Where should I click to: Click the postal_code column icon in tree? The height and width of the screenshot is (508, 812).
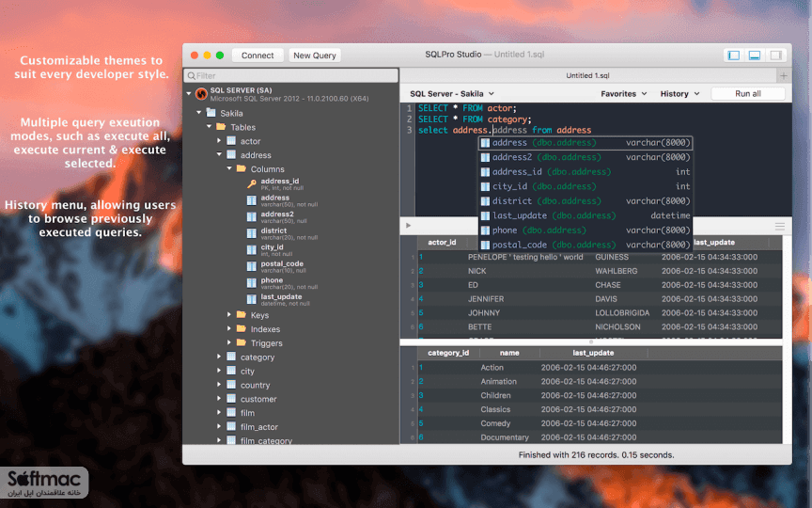pyautogui.click(x=252, y=266)
